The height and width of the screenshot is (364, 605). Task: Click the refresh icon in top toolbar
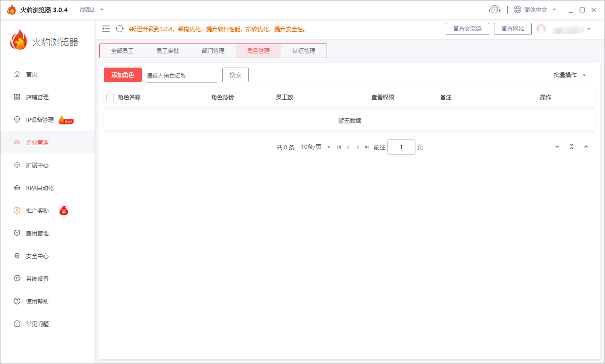[120, 29]
